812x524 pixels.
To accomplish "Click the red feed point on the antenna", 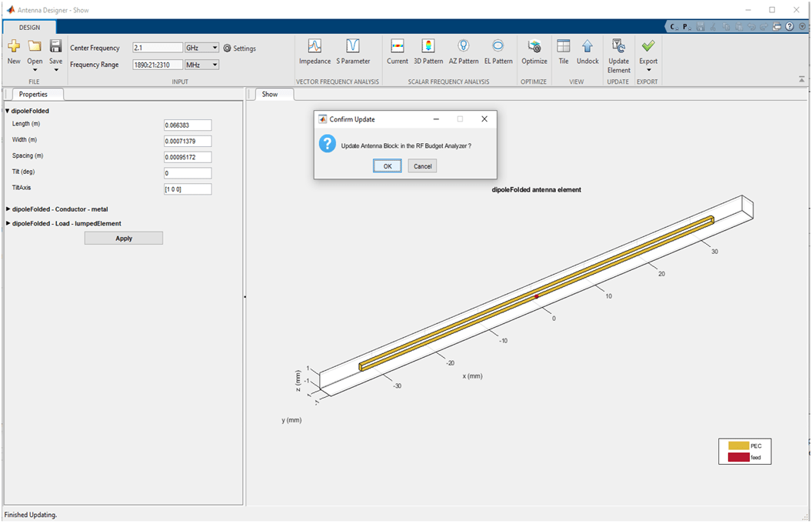I will pos(537,296).
